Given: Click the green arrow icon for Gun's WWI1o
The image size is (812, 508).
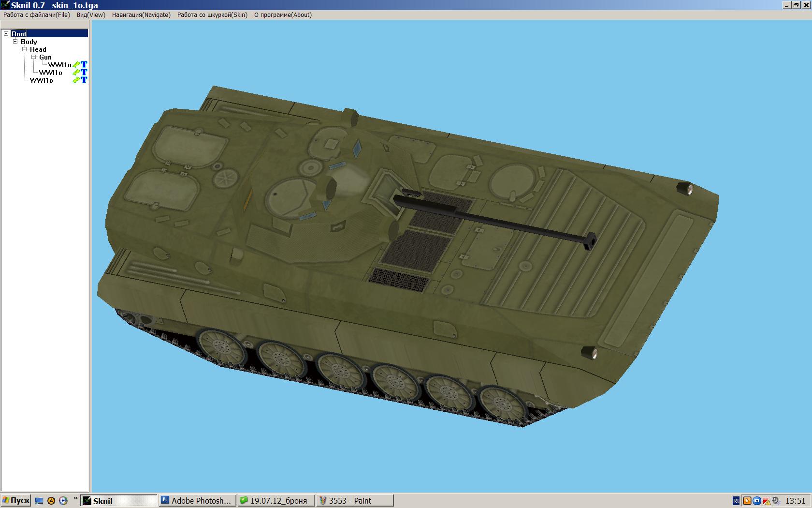Looking at the screenshot, I should click(76, 65).
